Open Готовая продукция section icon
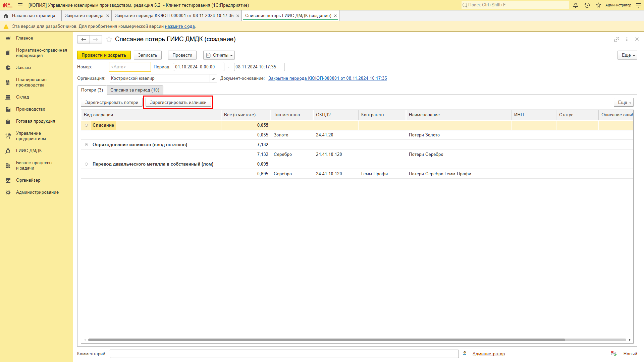 click(x=8, y=121)
